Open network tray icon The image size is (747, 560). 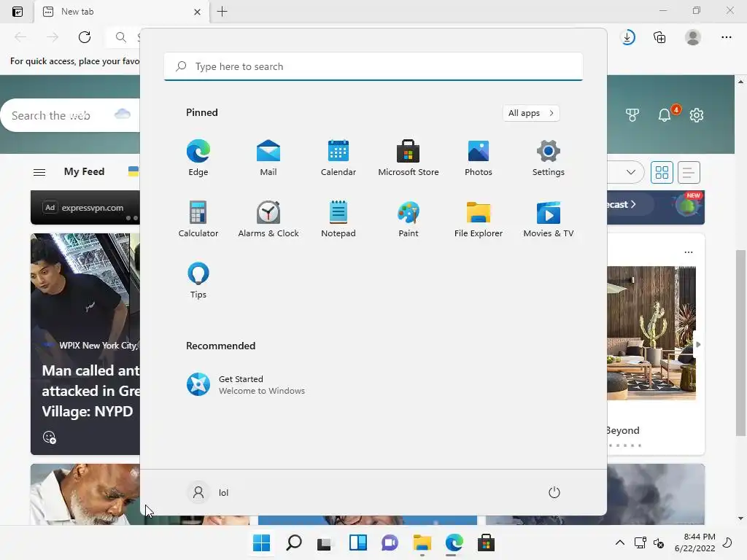click(640, 542)
